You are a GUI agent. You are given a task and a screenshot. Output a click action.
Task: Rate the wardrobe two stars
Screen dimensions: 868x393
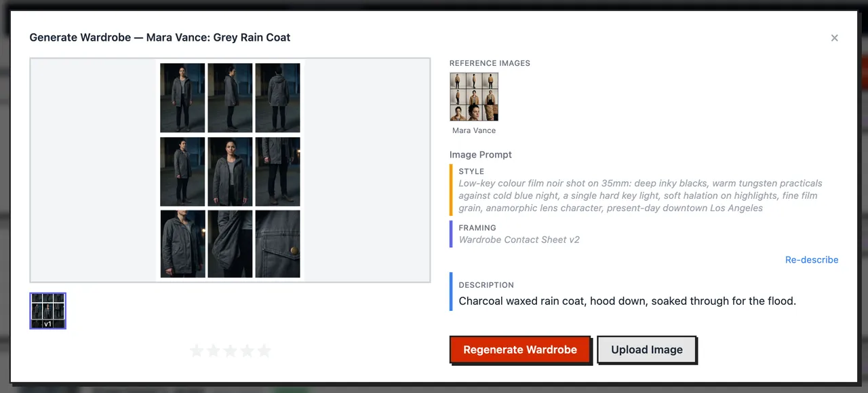pyautogui.click(x=214, y=350)
